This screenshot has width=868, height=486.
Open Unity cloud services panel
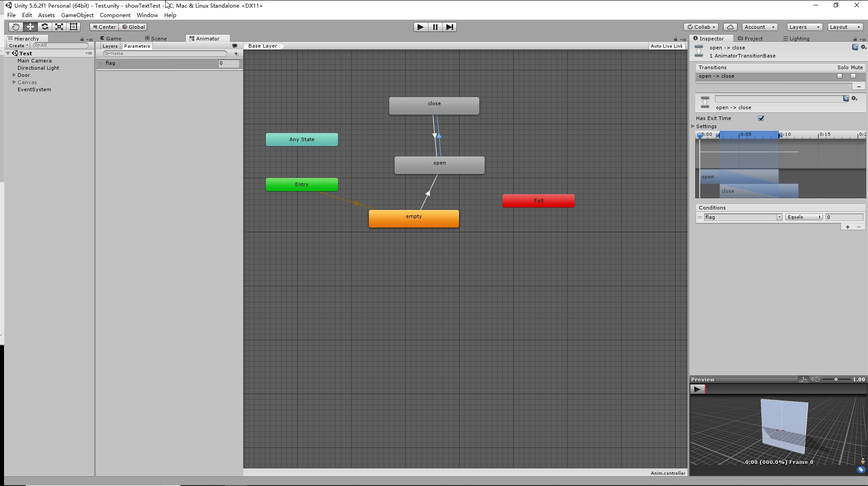(730, 27)
